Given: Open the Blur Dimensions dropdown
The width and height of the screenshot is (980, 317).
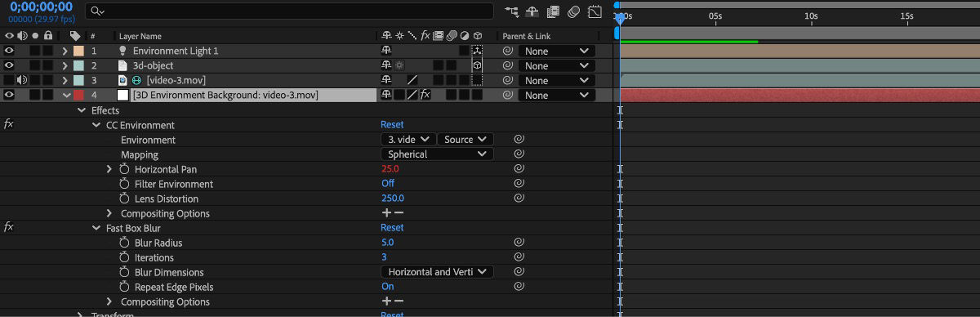Looking at the screenshot, I should (x=437, y=272).
